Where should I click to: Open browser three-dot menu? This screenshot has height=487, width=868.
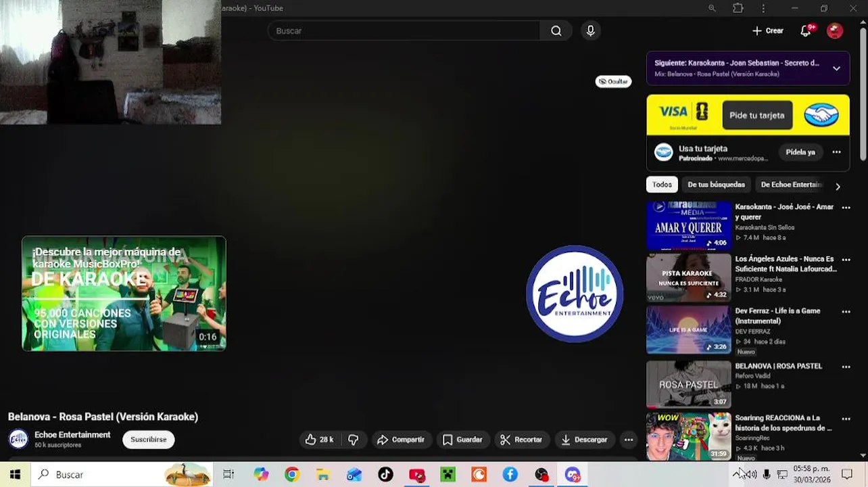pos(763,8)
